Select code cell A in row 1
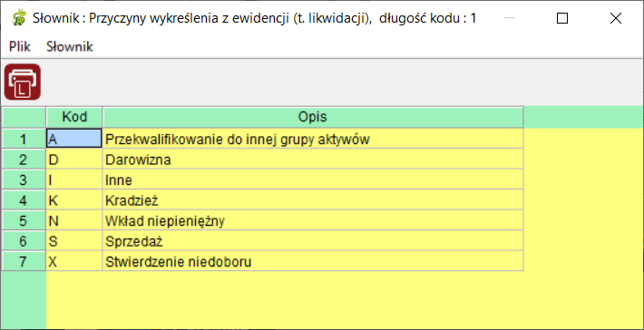 pyautogui.click(x=74, y=139)
